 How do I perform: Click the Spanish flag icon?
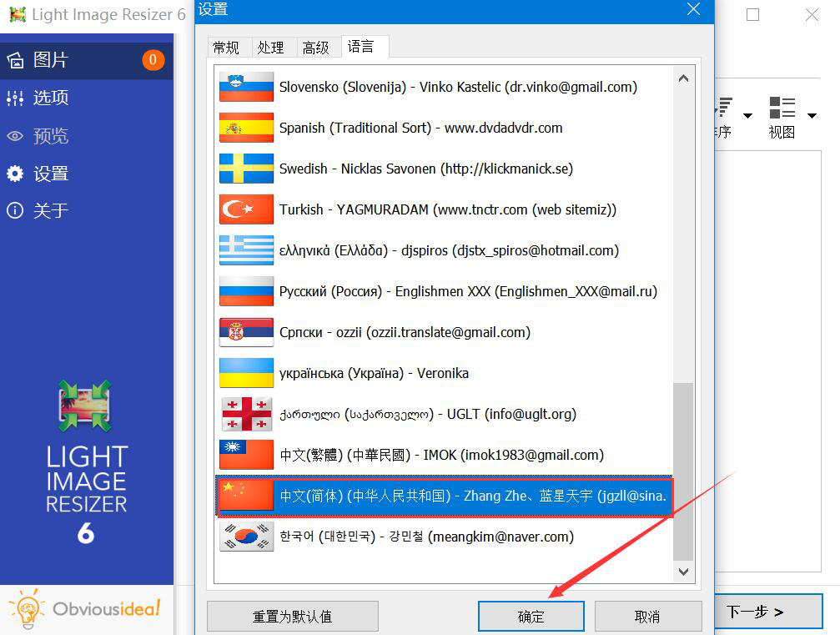click(246, 128)
